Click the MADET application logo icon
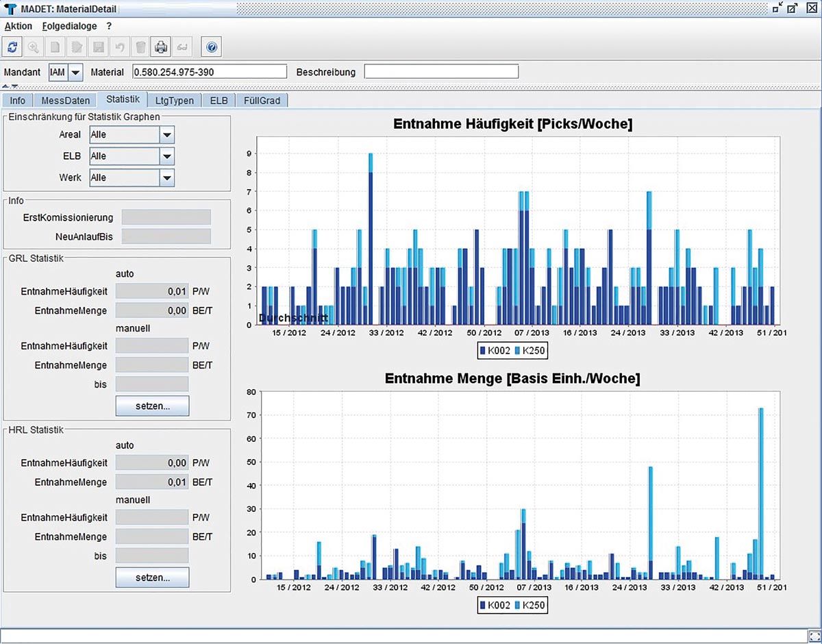The width and height of the screenshot is (822, 644). pyautogui.click(x=10, y=9)
